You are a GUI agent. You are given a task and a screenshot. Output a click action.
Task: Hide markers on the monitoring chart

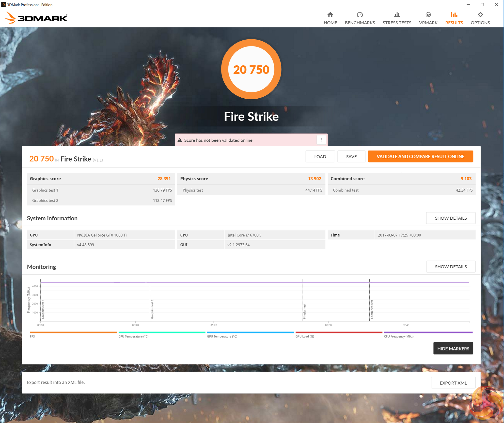453,348
